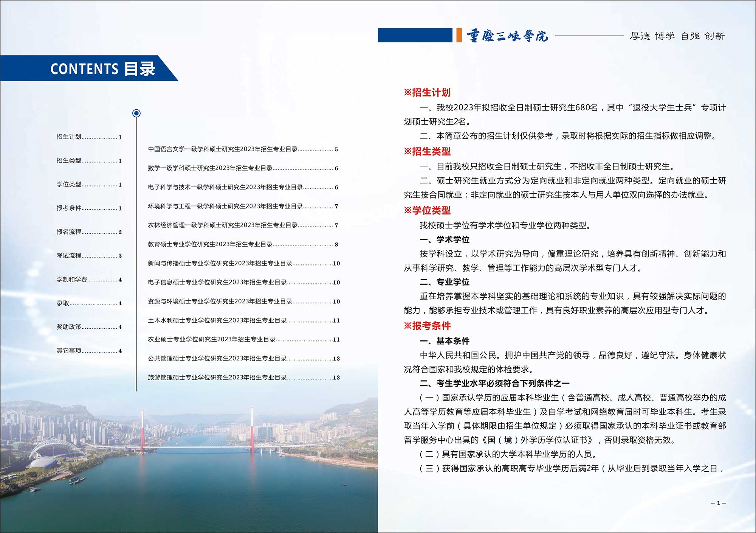The height and width of the screenshot is (533, 756).
Task: Click the 其它事项 contents entry
Action: (x=89, y=351)
